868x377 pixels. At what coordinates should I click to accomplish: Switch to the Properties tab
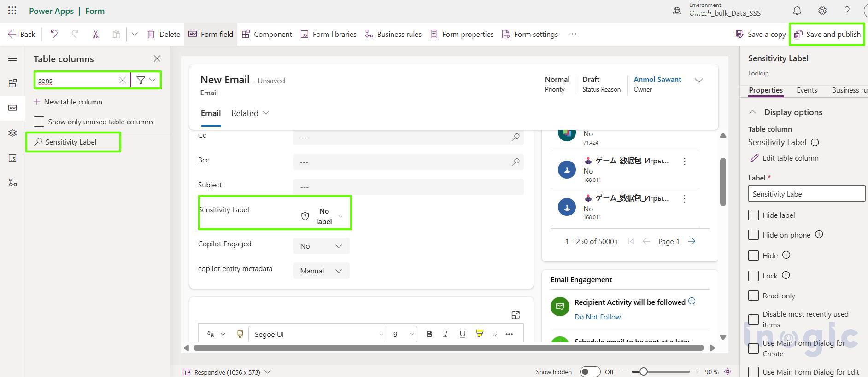[x=766, y=90]
